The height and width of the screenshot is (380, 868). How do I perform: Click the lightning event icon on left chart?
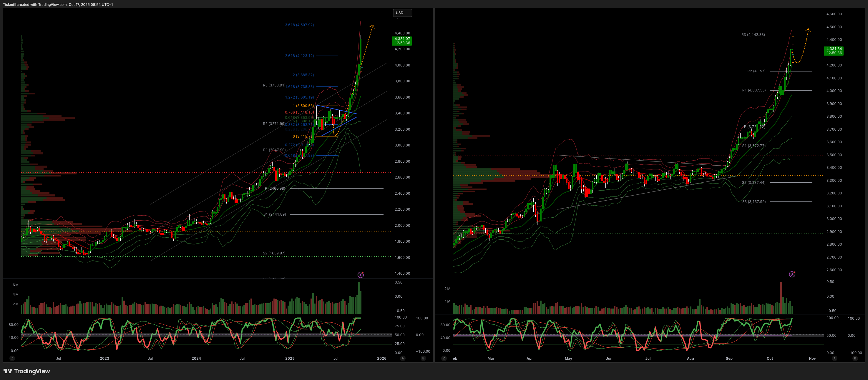pos(361,275)
